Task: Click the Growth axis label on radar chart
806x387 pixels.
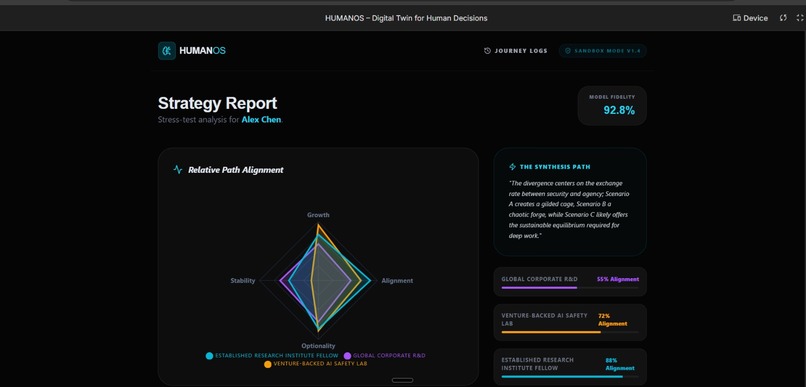Action: tap(318, 215)
